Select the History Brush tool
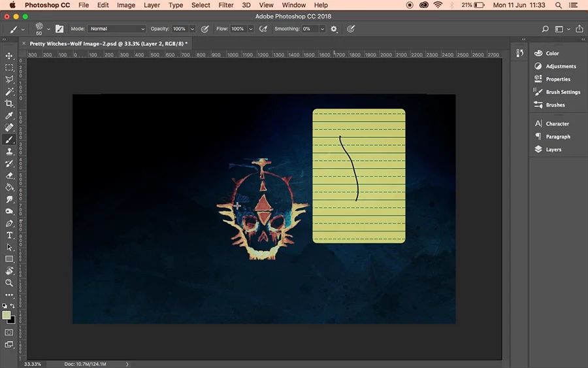 coord(9,163)
